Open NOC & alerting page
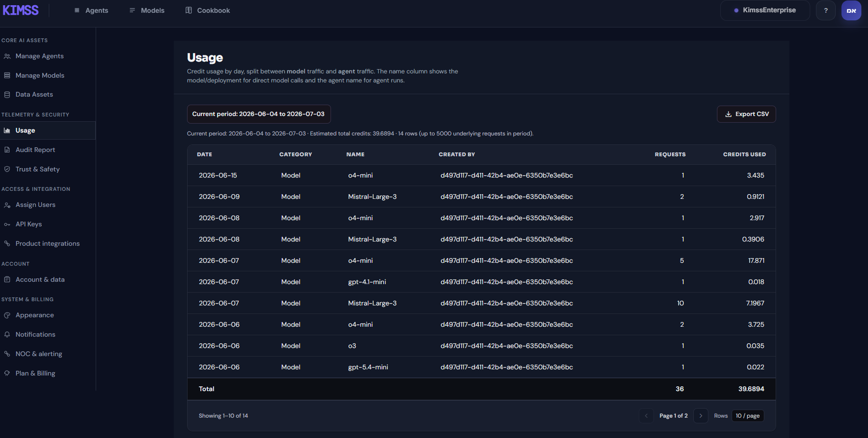 [47, 354]
